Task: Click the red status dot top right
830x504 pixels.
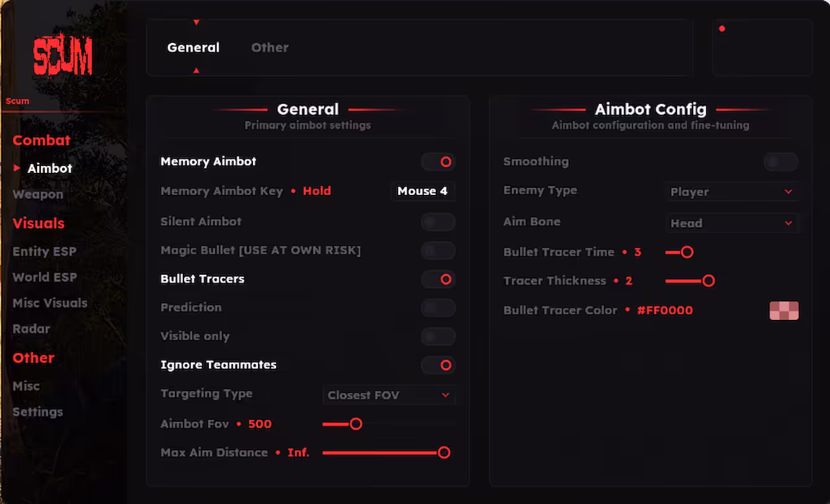Action: 722,29
